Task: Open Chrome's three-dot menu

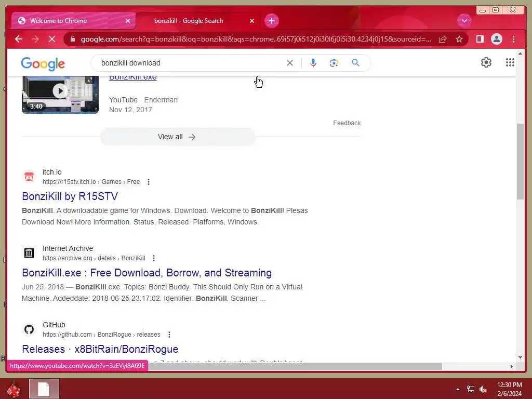Action: [x=513, y=39]
